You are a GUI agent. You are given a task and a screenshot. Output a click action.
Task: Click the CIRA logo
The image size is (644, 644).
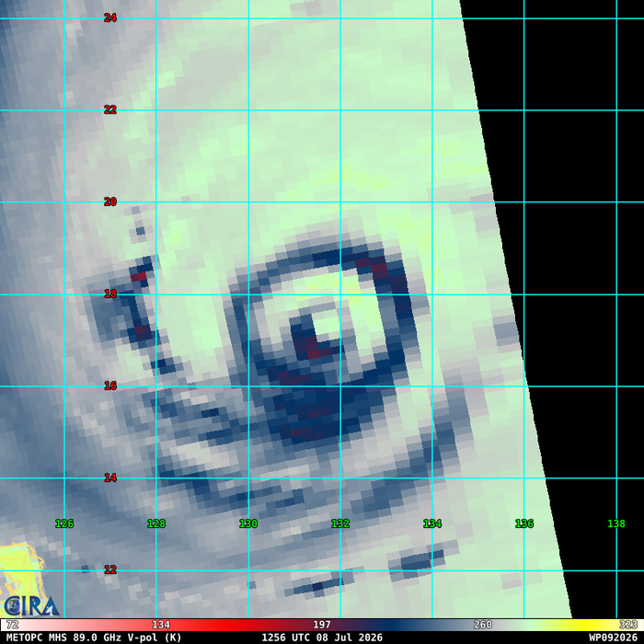[x=31, y=606]
